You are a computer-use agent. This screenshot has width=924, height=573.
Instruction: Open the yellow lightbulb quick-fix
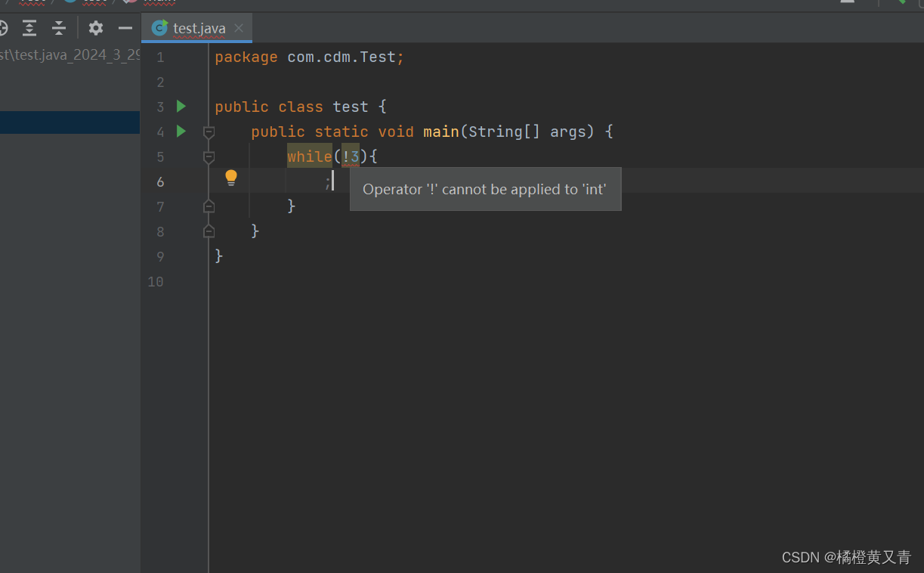tap(231, 178)
